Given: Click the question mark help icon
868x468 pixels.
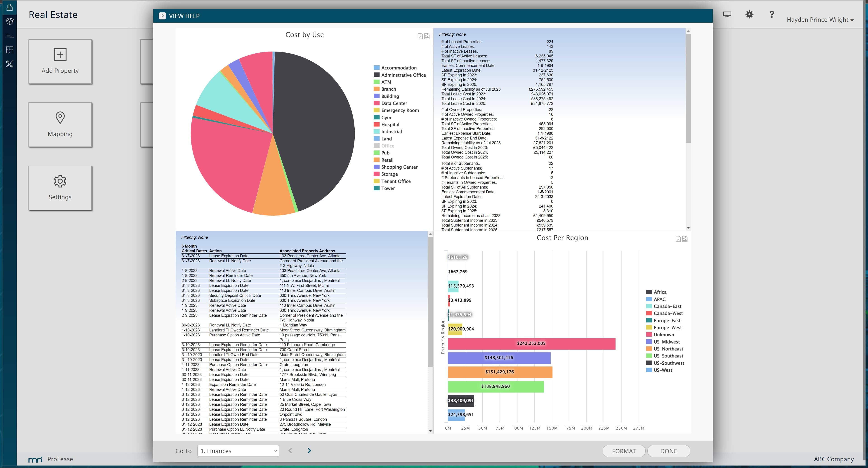Looking at the screenshot, I should coord(771,14).
